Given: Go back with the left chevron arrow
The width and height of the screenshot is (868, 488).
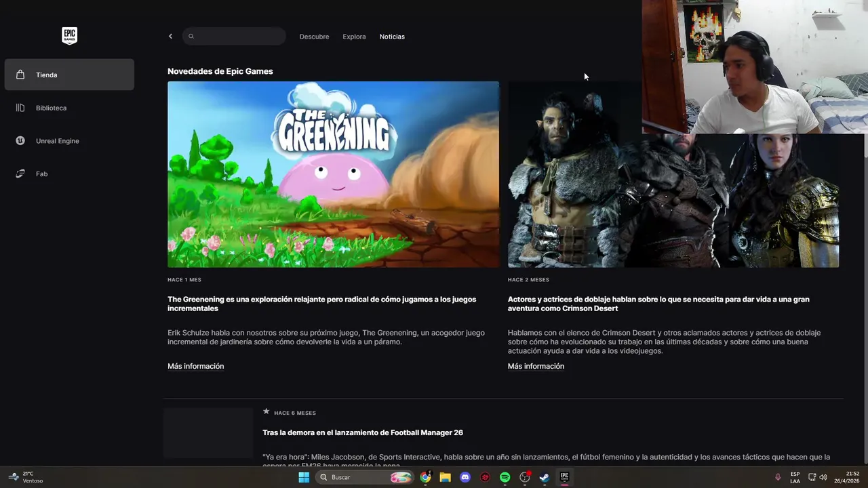Looking at the screenshot, I should pyautogui.click(x=170, y=37).
